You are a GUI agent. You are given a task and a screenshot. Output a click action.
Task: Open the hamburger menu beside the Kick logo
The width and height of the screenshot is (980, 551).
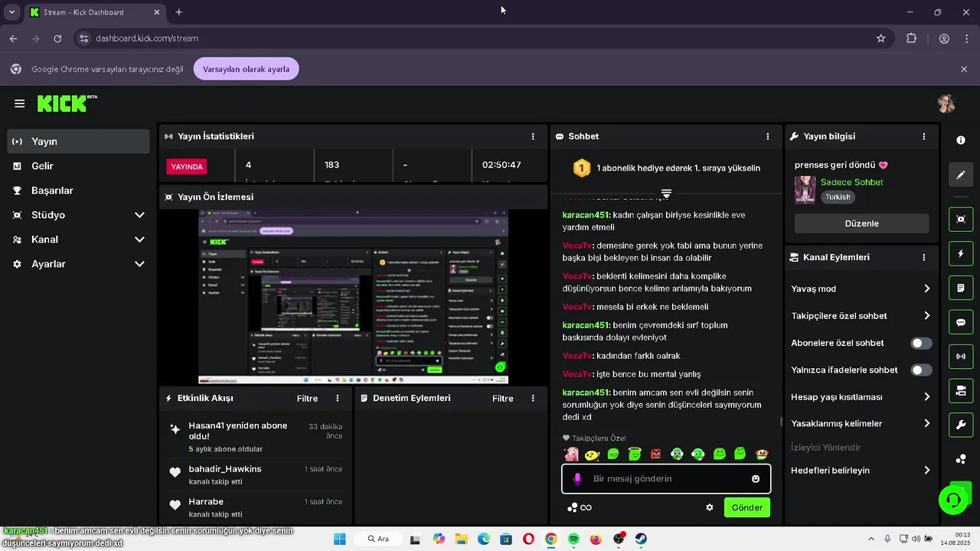(20, 104)
